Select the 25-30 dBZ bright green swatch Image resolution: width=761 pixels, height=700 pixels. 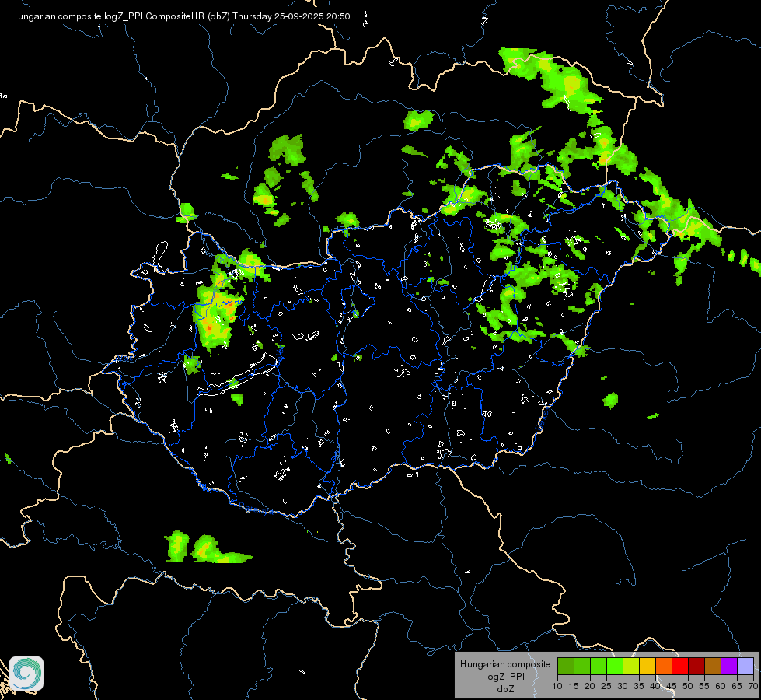615,666
